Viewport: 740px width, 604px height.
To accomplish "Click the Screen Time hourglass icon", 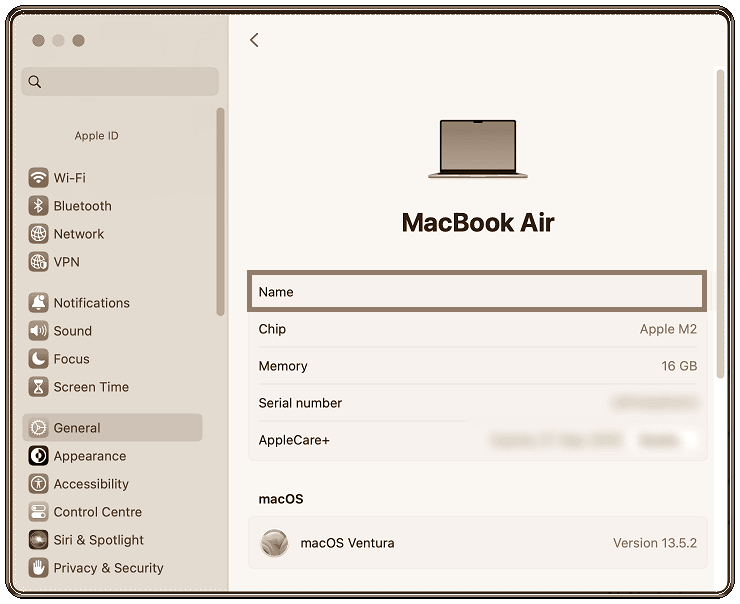I will point(38,387).
